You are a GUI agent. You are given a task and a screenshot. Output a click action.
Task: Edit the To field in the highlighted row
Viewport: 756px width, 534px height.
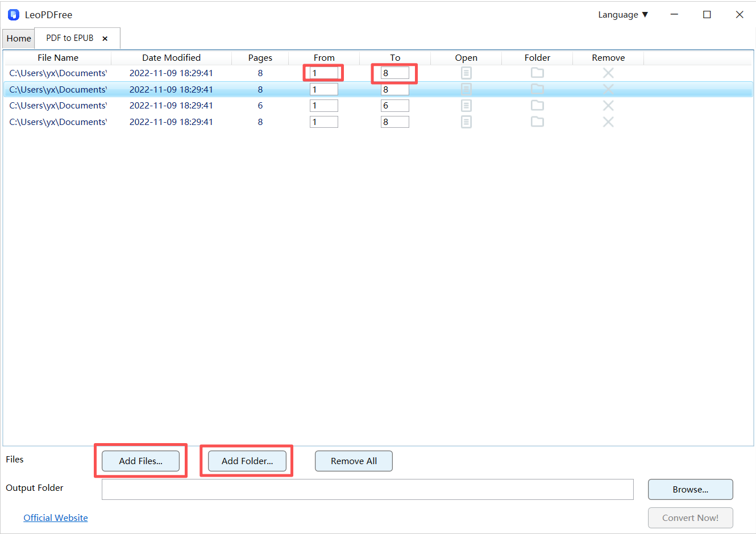pyautogui.click(x=395, y=89)
